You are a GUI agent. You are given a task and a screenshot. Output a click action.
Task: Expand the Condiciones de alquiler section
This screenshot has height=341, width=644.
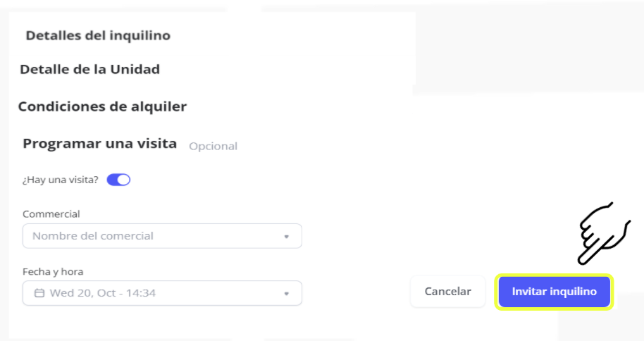point(102,106)
